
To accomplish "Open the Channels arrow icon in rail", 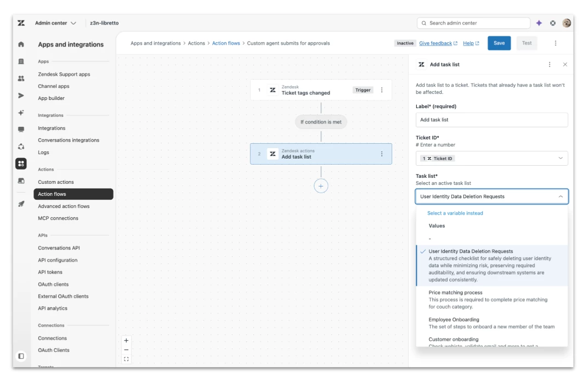I will tap(21, 95).
